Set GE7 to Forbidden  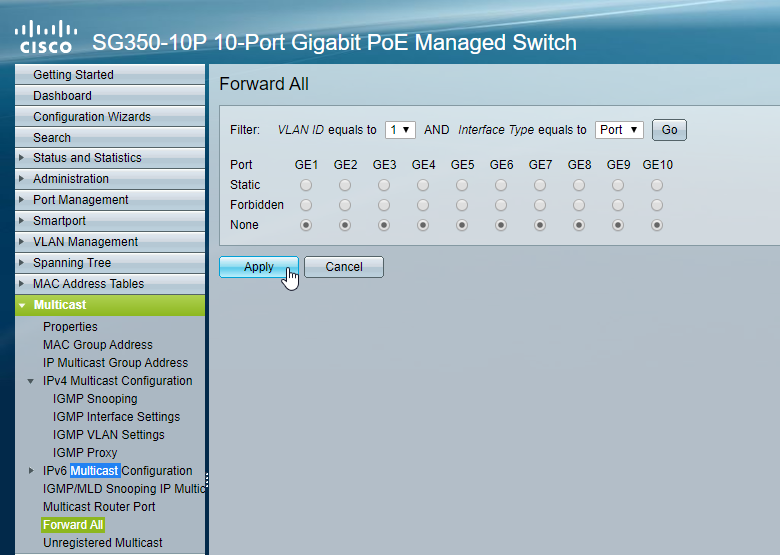pyautogui.click(x=540, y=205)
